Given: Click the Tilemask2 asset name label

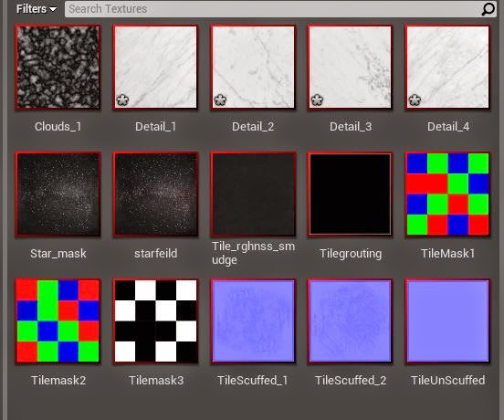Looking at the screenshot, I should 58,381.
